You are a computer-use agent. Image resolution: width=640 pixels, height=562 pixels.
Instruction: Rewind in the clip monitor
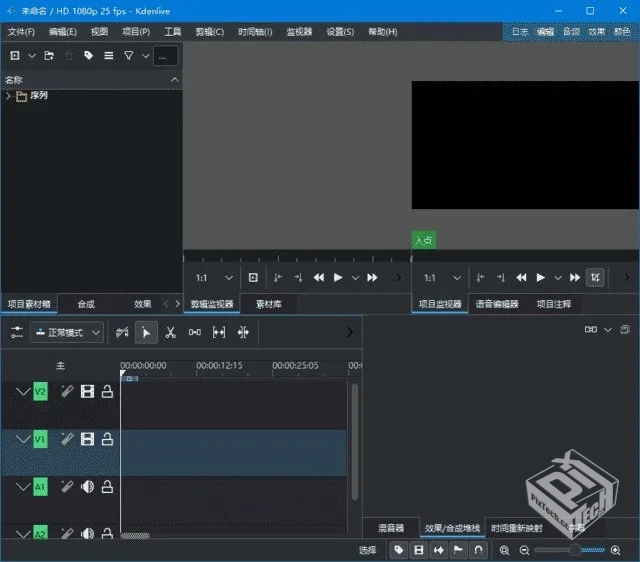[319, 278]
